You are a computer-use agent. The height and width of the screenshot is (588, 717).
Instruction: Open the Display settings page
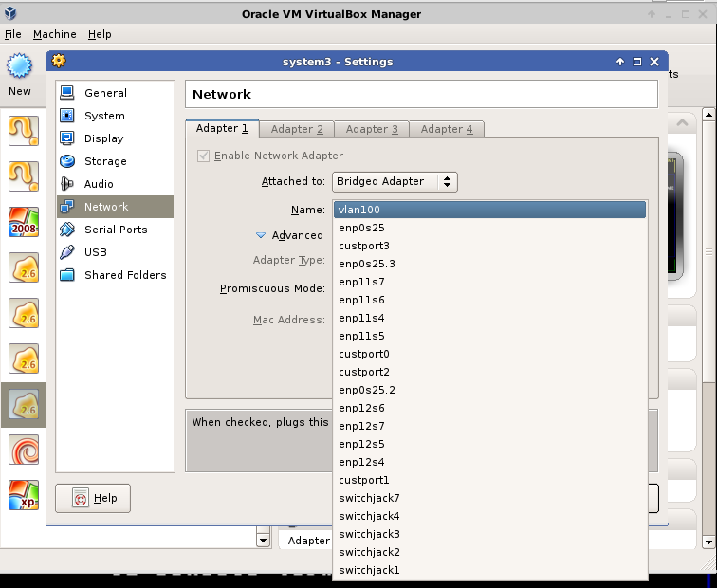tap(116, 138)
